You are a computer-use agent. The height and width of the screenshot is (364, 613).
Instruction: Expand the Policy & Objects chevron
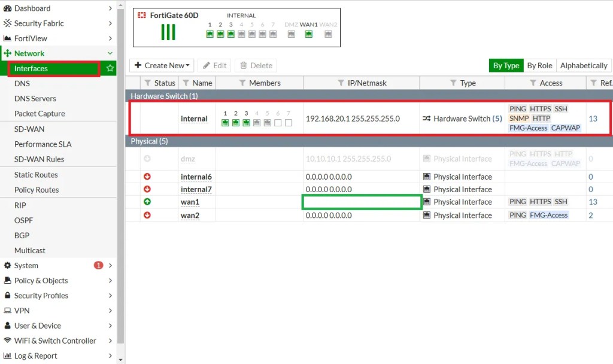tap(110, 280)
